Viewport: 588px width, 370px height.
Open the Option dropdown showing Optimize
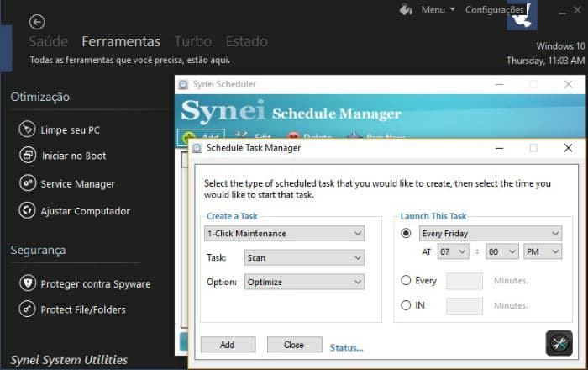(304, 282)
